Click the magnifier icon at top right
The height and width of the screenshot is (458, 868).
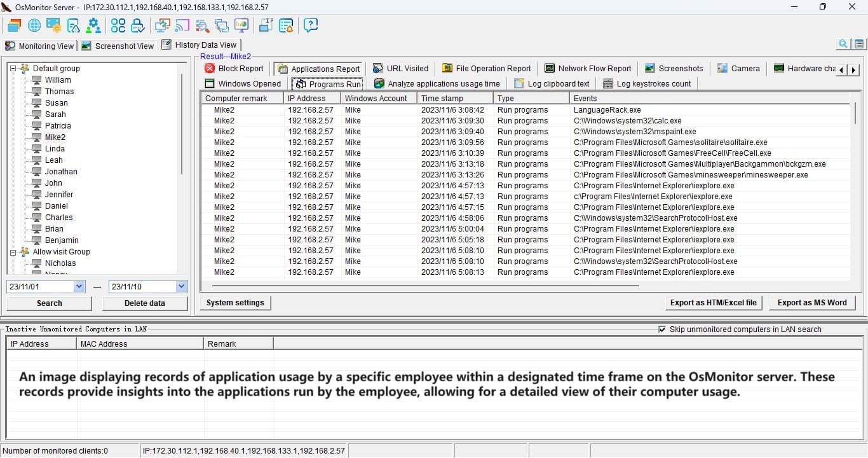843,44
